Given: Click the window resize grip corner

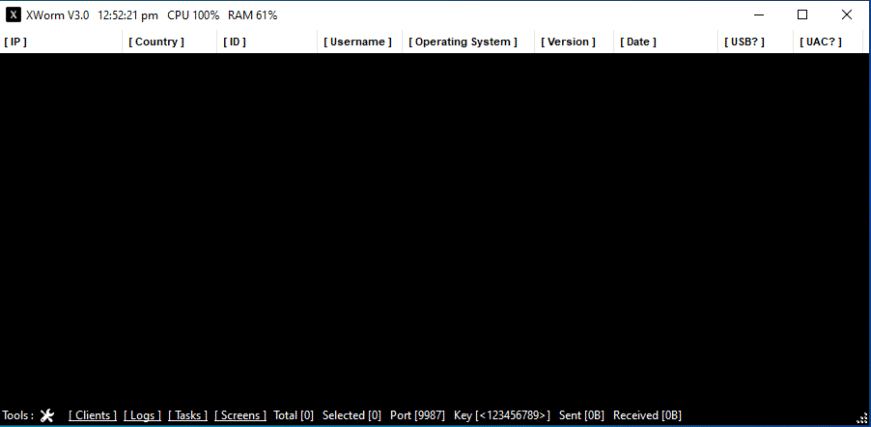Looking at the screenshot, I should point(864,420).
